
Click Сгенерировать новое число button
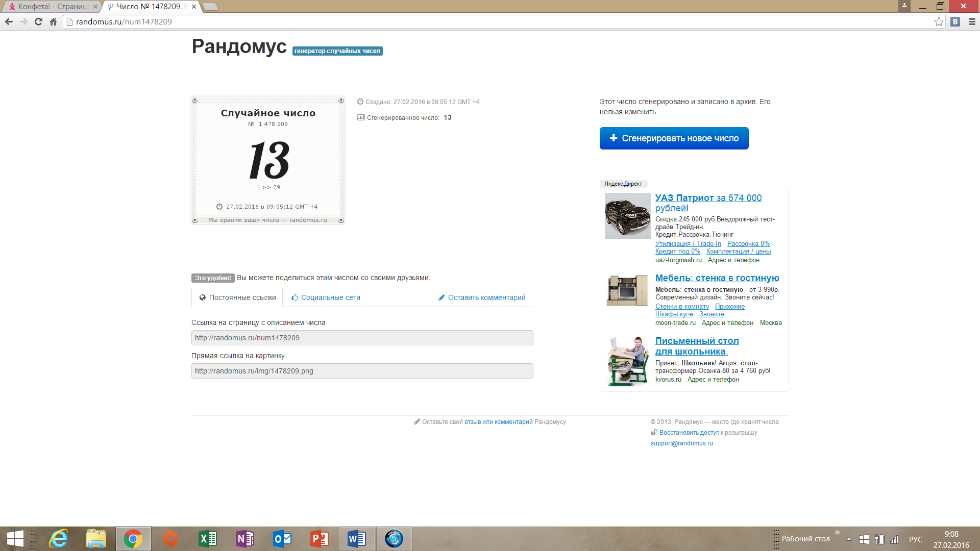click(x=674, y=138)
